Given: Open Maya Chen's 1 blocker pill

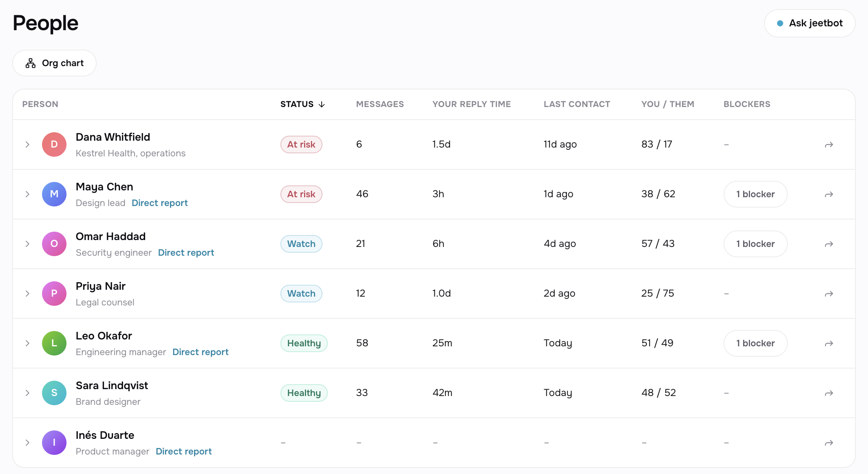Looking at the screenshot, I should pyautogui.click(x=755, y=194).
